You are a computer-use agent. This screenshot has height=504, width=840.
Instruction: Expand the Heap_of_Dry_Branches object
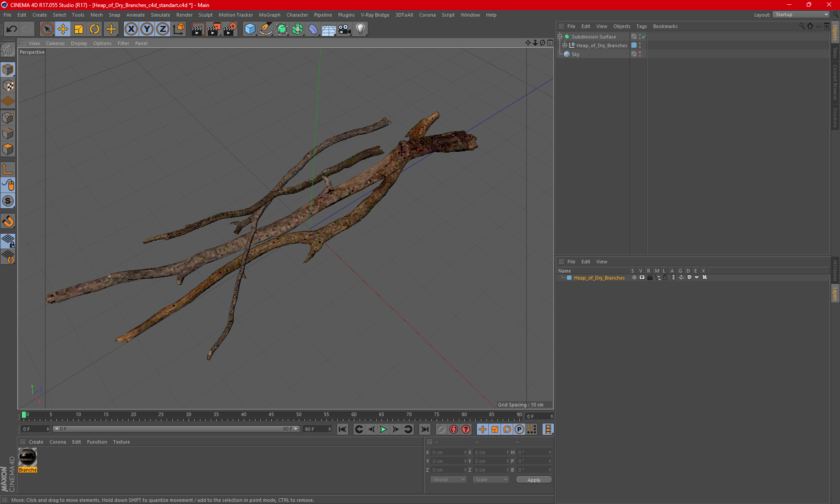coord(564,45)
